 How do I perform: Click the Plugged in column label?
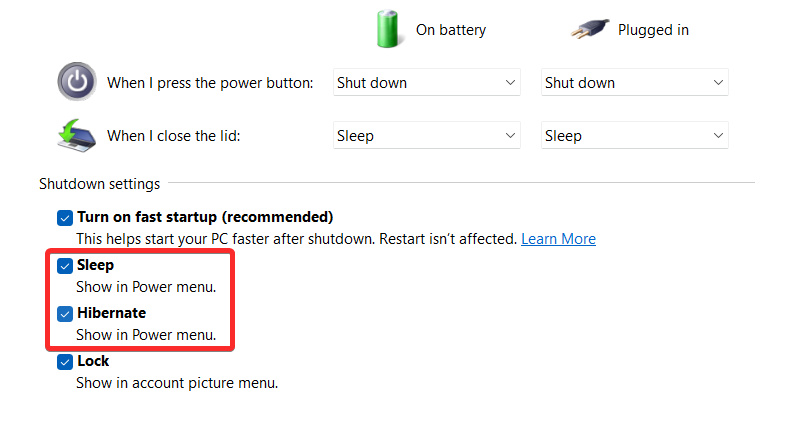(x=653, y=30)
